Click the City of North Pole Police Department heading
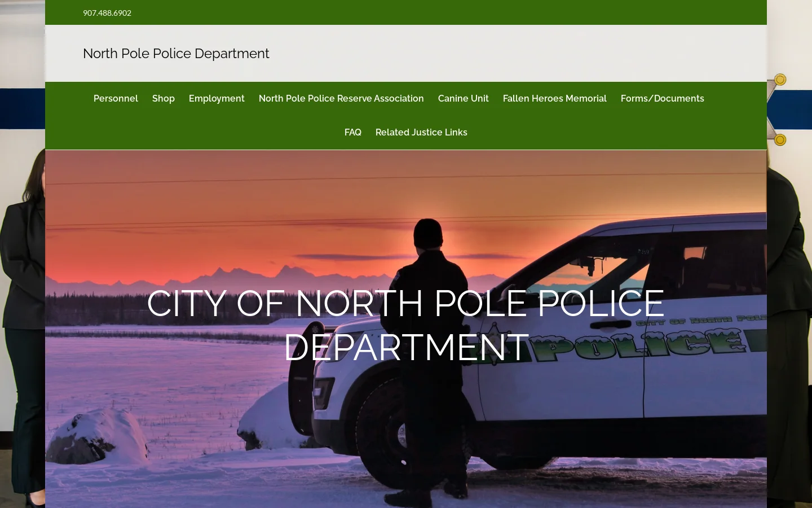The width and height of the screenshot is (812, 508). click(406, 325)
